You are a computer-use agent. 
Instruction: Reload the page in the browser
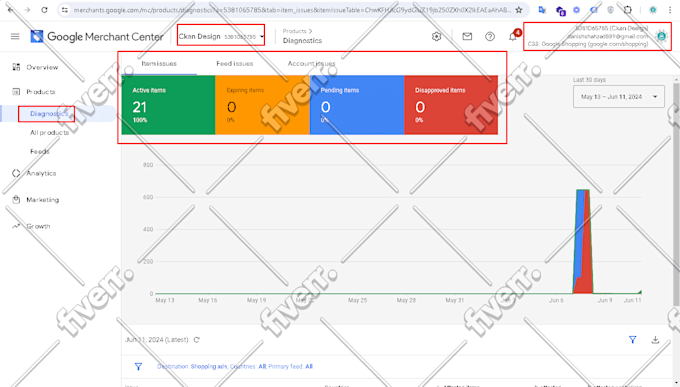(44, 10)
